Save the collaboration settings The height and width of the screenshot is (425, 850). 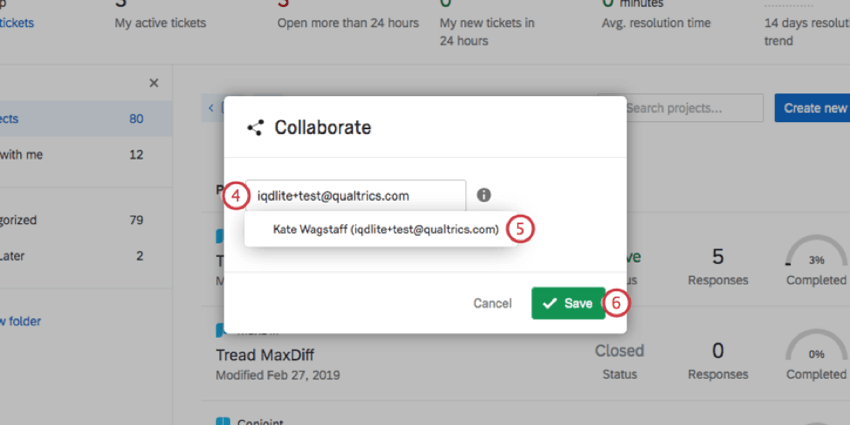pos(568,303)
